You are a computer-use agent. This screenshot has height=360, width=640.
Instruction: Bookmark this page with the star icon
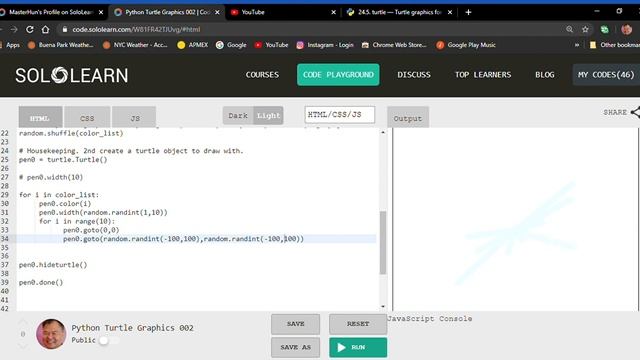[585, 29]
